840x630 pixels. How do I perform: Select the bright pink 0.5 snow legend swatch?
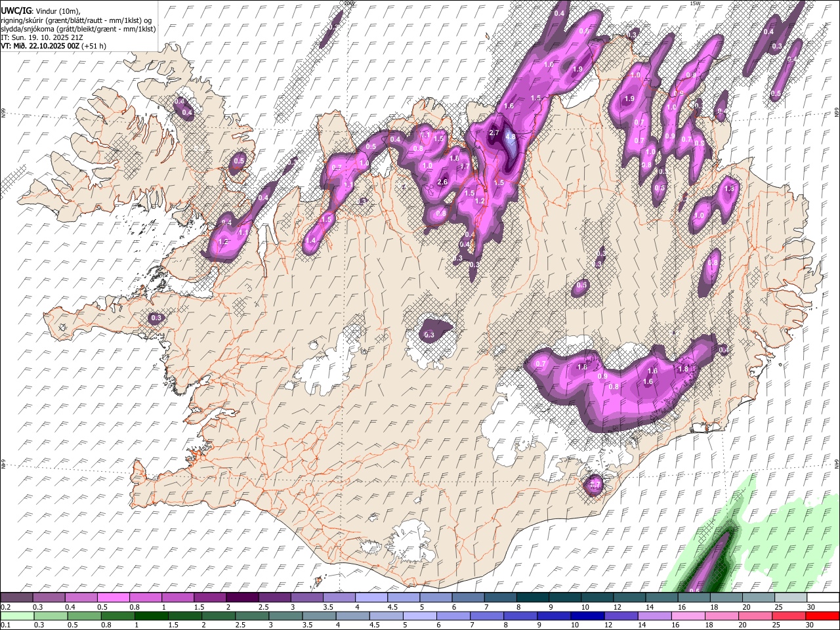pyautogui.click(x=113, y=598)
